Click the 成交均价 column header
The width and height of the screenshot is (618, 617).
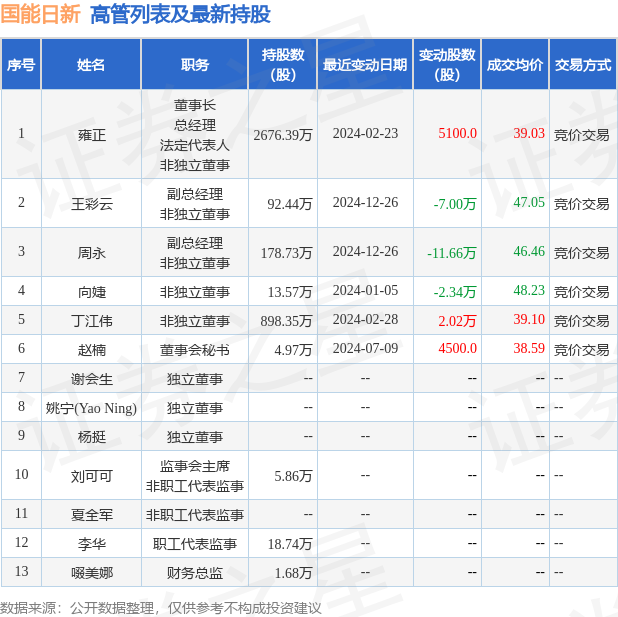(515, 65)
